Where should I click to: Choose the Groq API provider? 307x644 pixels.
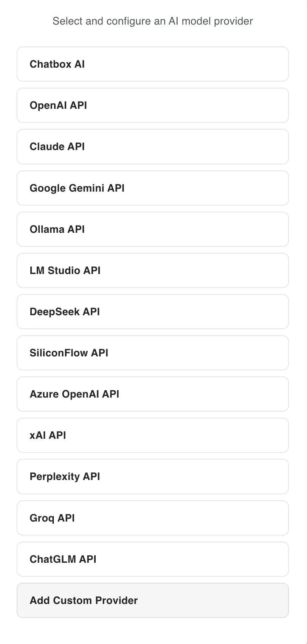pyautogui.click(x=153, y=518)
